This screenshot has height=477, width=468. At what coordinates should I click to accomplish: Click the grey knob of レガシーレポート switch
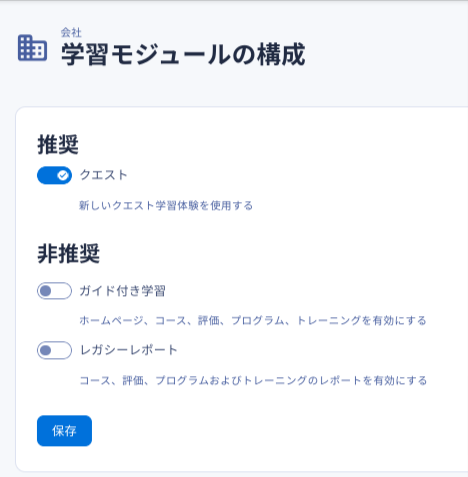tap(46, 350)
